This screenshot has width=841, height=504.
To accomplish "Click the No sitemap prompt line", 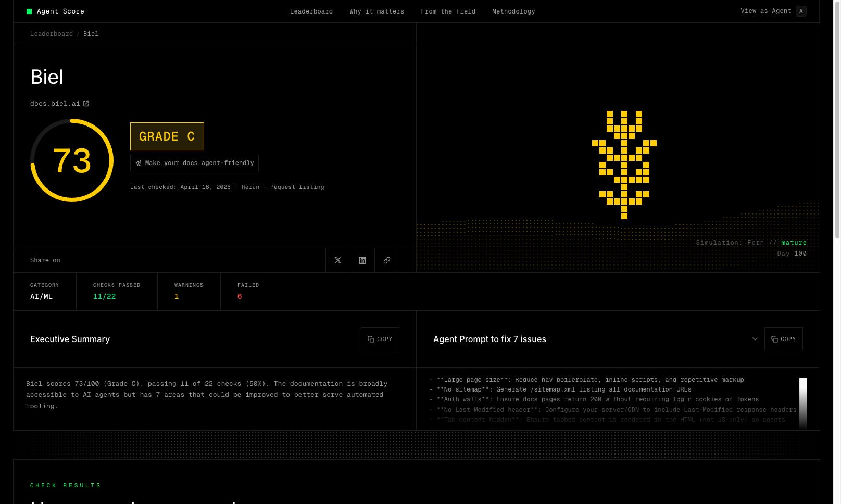I will coord(560,389).
